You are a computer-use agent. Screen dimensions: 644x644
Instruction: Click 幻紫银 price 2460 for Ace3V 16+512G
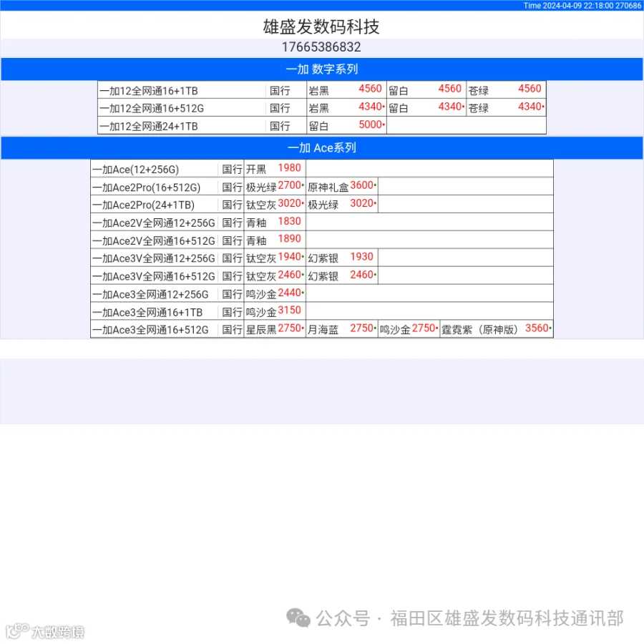point(362,275)
